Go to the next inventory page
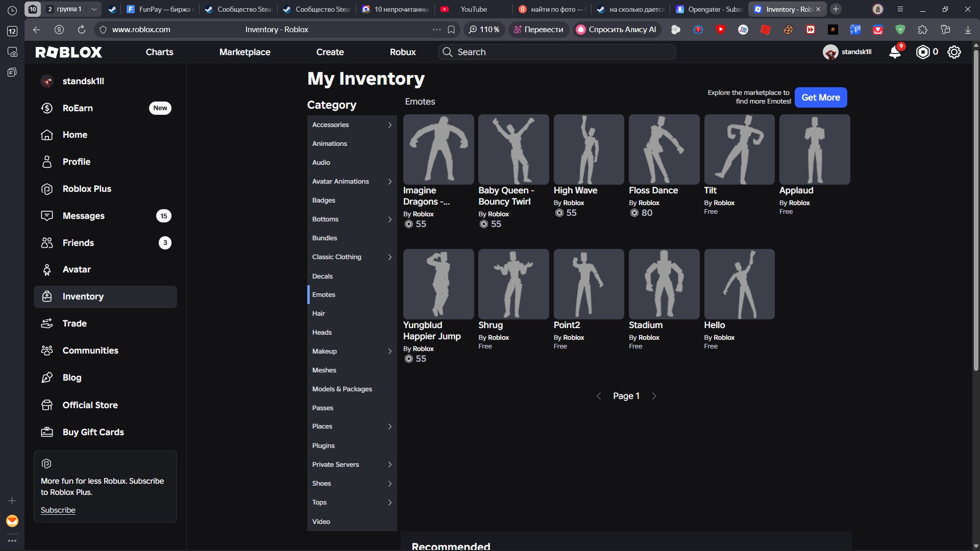 coord(654,396)
